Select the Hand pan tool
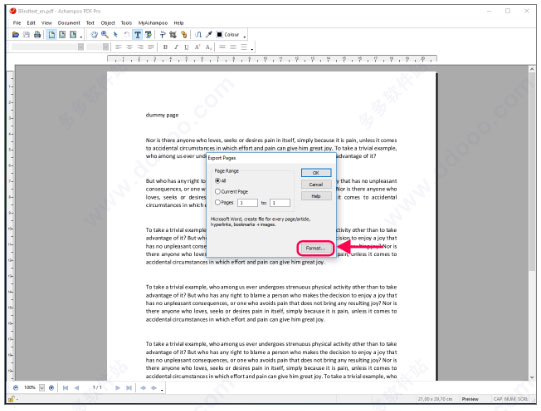Screen dimensions: 541x411 pyautogui.click(x=94, y=35)
